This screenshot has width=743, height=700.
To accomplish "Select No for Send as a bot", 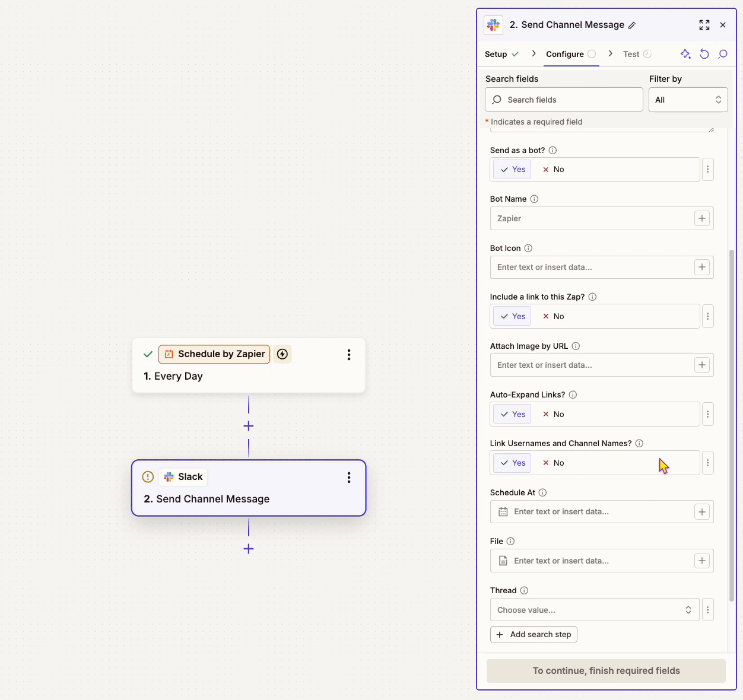I will [553, 170].
